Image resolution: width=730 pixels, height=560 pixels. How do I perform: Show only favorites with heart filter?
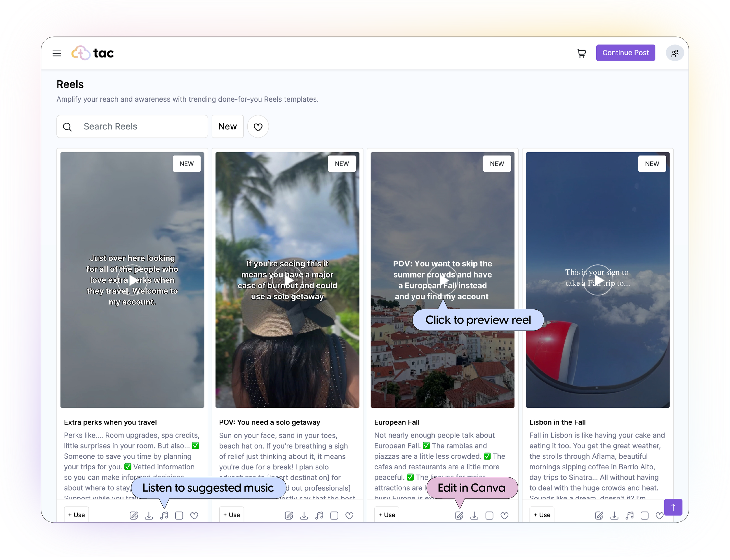click(258, 127)
